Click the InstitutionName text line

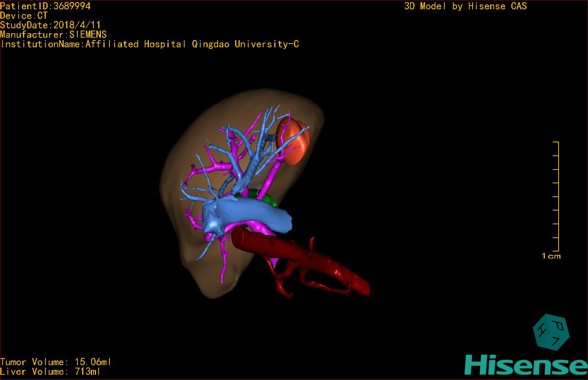click(x=150, y=44)
